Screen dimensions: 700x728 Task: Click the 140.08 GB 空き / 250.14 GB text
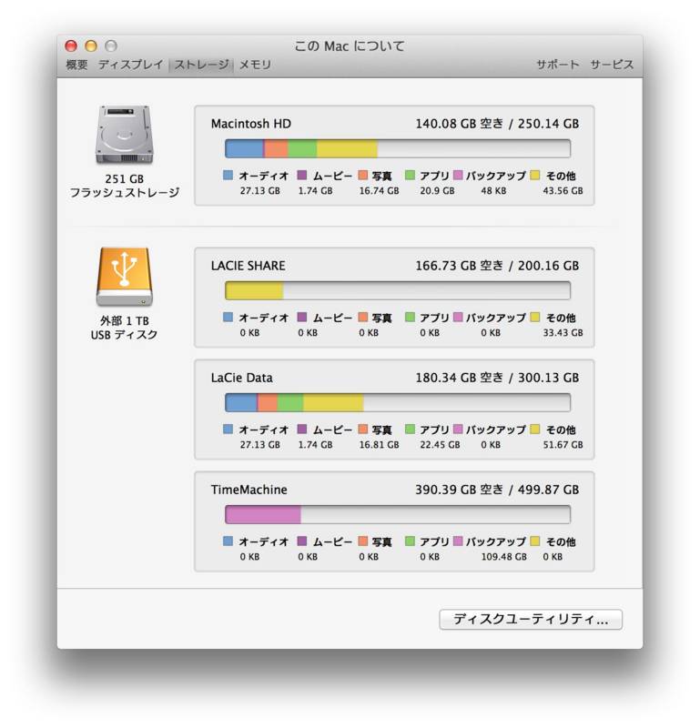coord(497,124)
